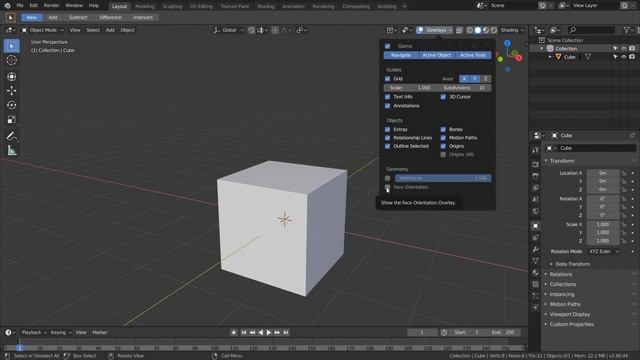Select the Measure ruler tool
The image size is (640, 360).
[11, 151]
